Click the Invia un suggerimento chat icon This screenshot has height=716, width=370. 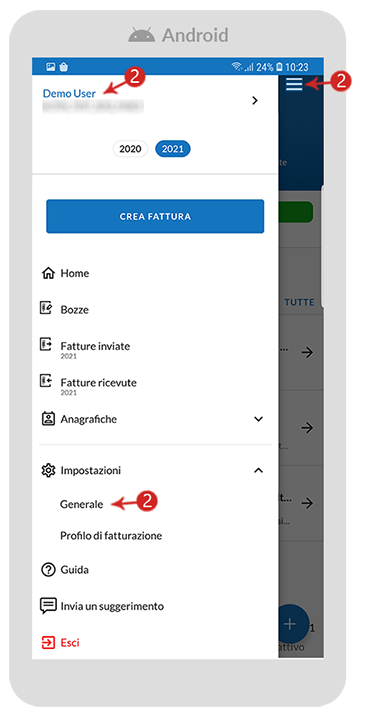(48, 606)
